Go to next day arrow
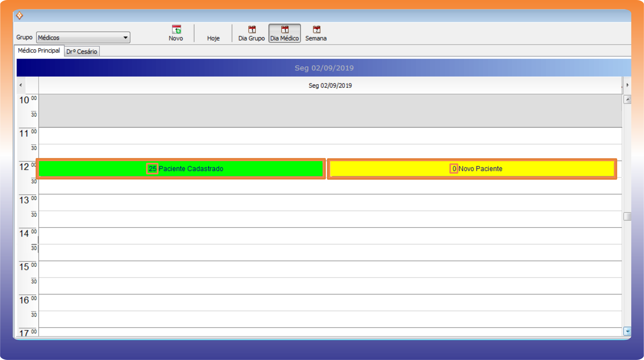Viewport: 644px width, 360px height. click(x=628, y=85)
